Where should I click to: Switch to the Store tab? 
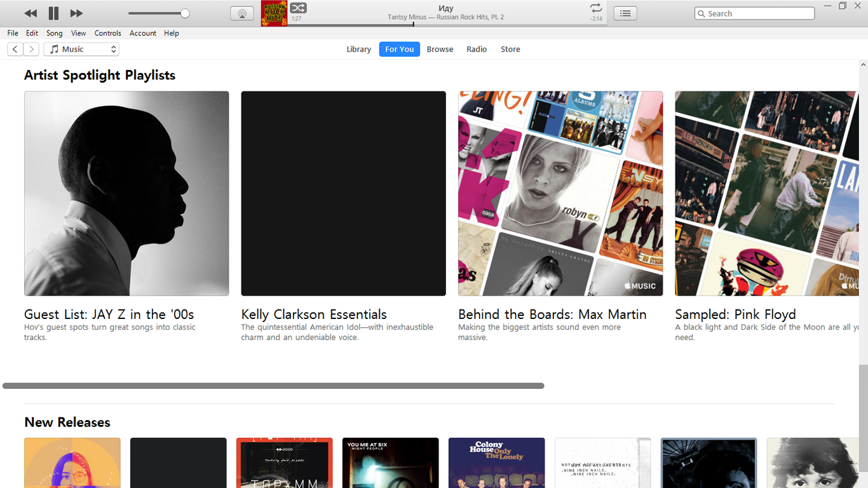point(510,49)
